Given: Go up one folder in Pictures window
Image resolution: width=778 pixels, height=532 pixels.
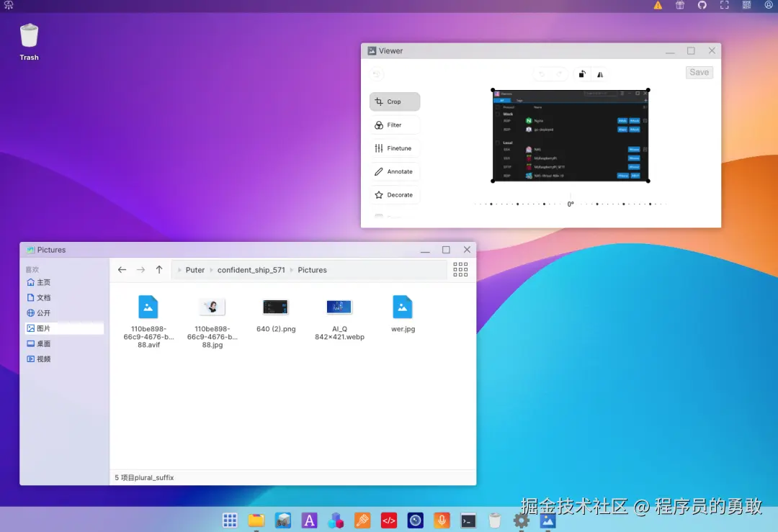Looking at the screenshot, I should 159,270.
